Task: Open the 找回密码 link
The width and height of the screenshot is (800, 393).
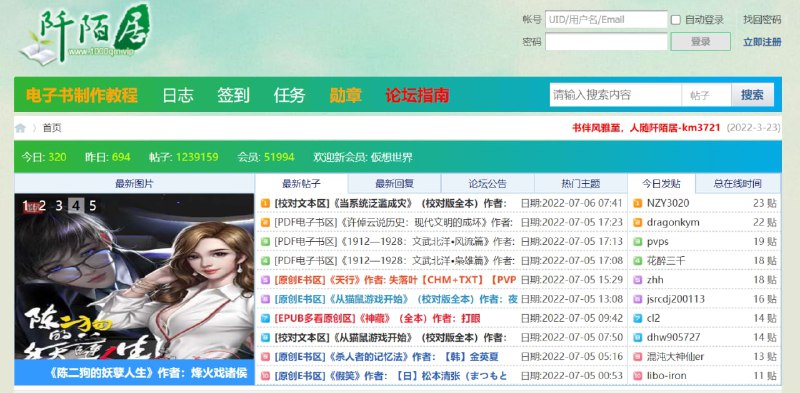Action: (x=762, y=20)
